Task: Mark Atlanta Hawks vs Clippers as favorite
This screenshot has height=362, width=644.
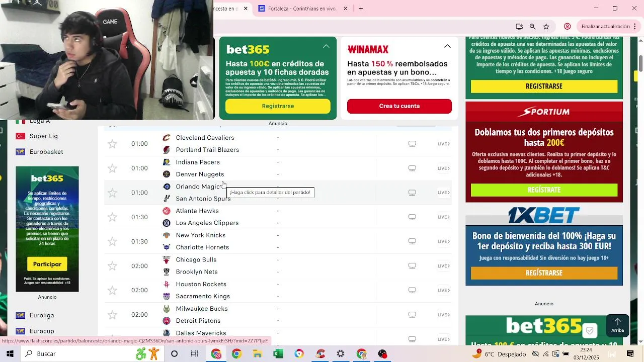Action: pos(112,217)
